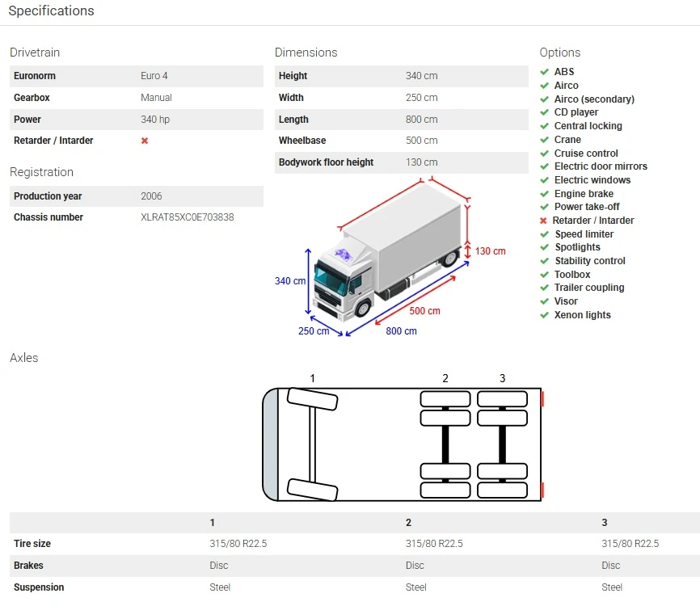The image size is (700, 606).
Task: Click the 500 cm wheelbase label on truck
Action: pyautogui.click(x=424, y=311)
